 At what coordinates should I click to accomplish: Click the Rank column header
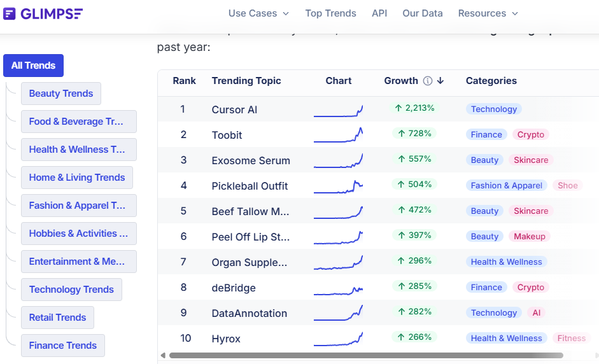184,81
